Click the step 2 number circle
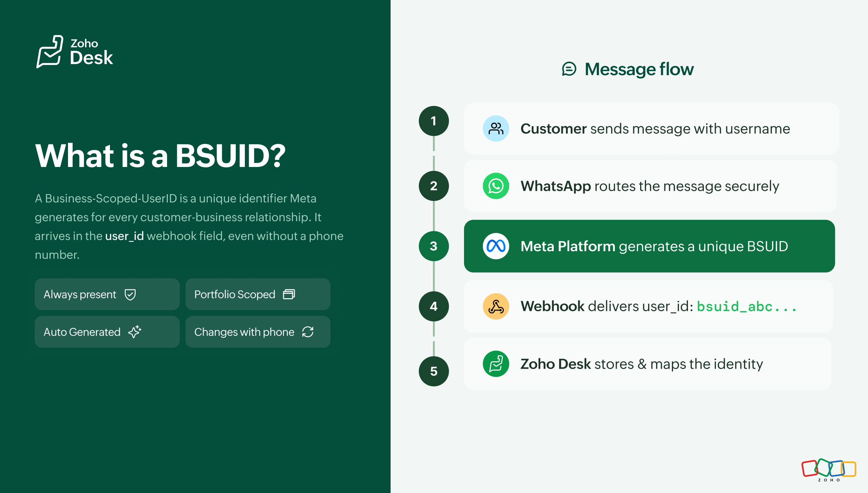Image resolution: width=868 pixels, height=493 pixels. pos(434,186)
